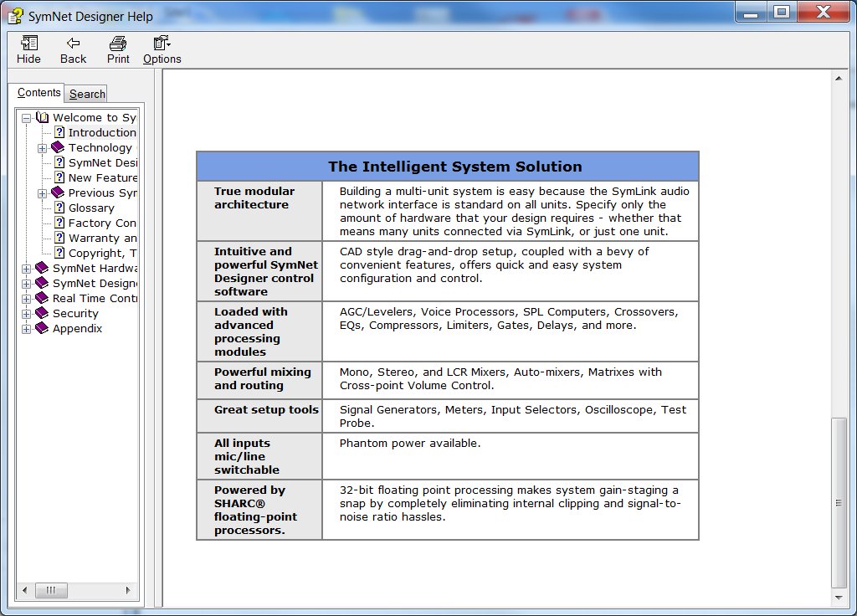857x616 pixels.
Task: Click the Real Time Control book icon
Action: click(x=42, y=298)
